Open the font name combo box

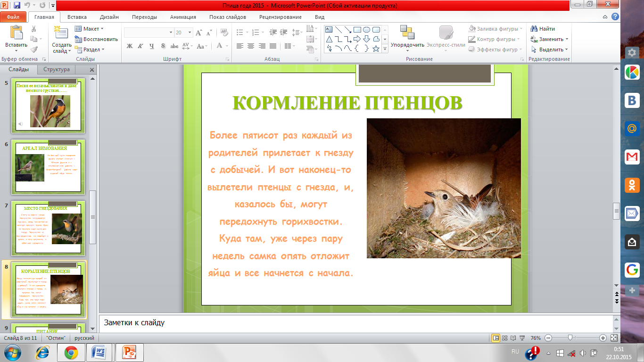149,33
